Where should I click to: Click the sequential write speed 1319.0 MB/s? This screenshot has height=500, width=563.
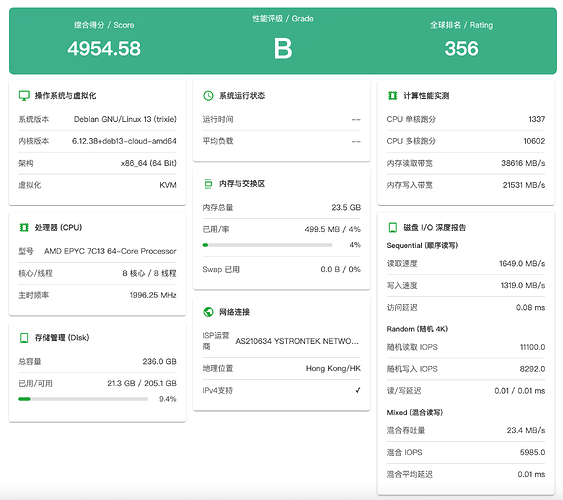[x=523, y=286]
